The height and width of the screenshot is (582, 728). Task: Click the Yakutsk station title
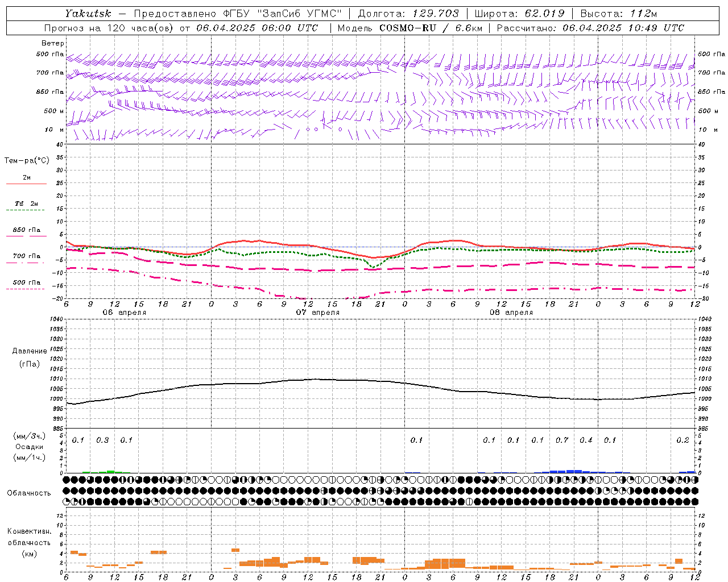click(88, 13)
